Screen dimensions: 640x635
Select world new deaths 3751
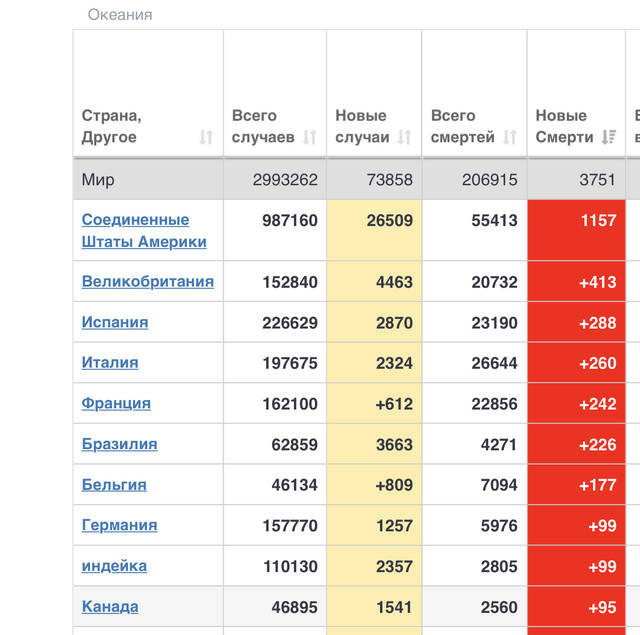597,180
